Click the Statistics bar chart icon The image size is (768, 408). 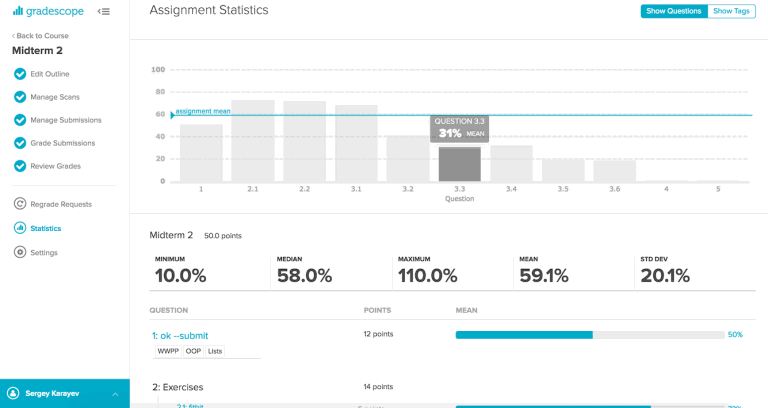[x=20, y=228]
